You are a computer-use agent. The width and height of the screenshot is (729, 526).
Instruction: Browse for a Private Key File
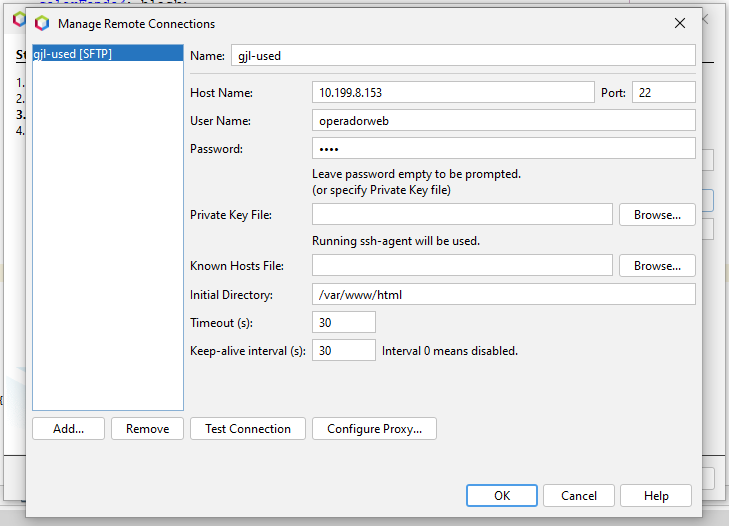pyautogui.click(x=657, y=215)
